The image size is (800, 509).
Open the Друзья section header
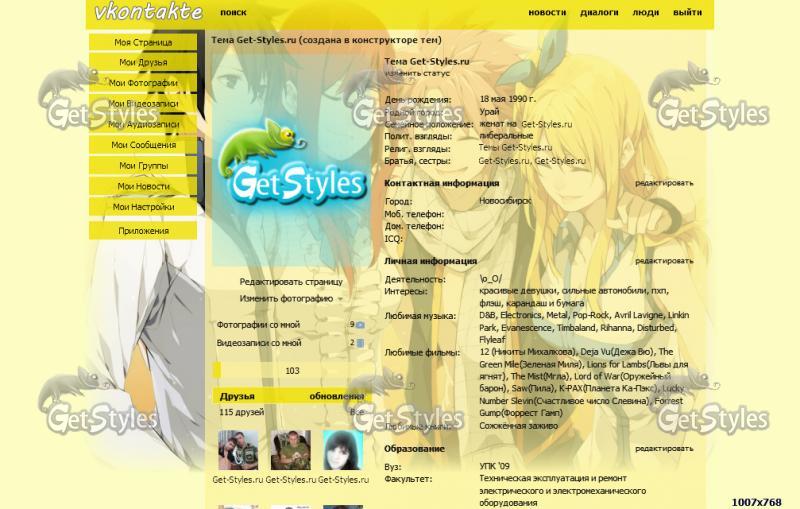pos(237,396)
